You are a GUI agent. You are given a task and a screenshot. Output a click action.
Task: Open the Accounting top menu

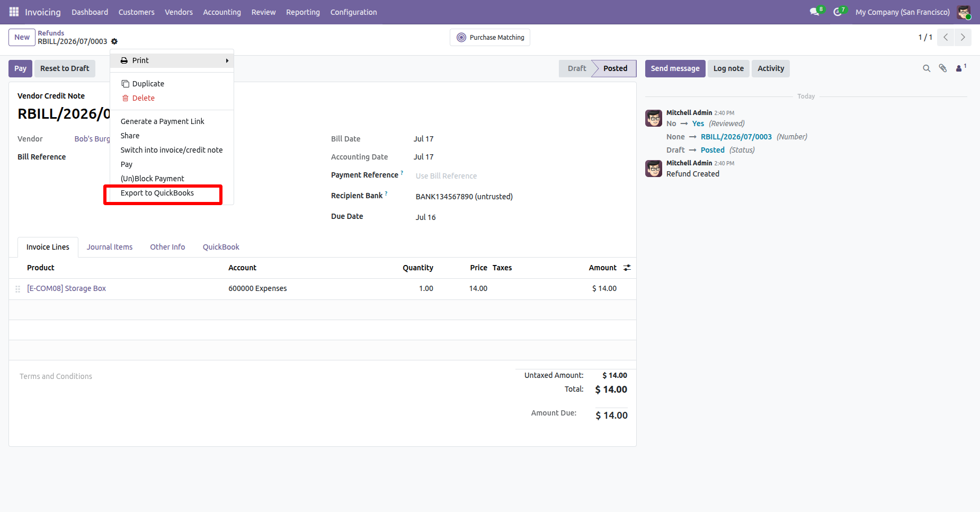pos(222,12)
